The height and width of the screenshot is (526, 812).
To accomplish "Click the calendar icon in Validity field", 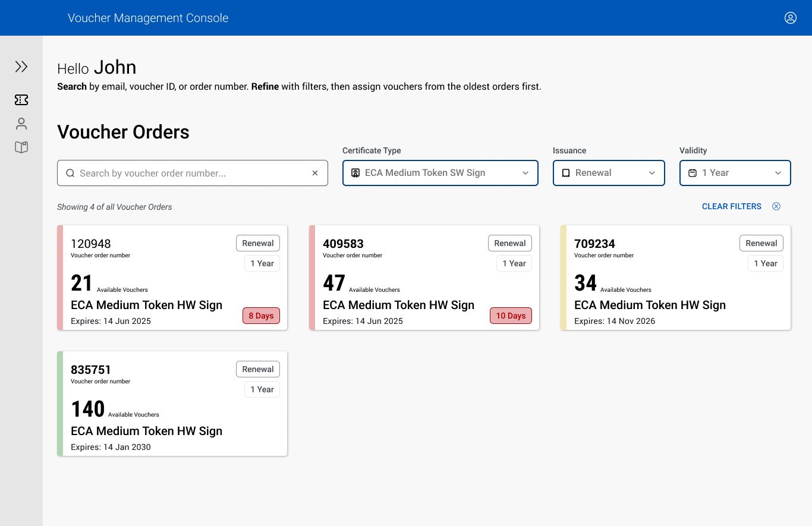I will click(x=693, y=173).
